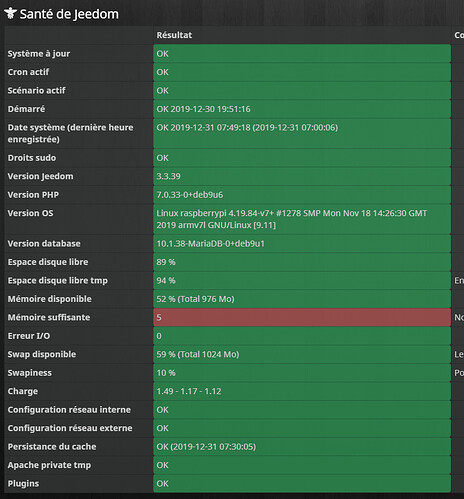Select the Date système result cell
The width and height of the screenshot is (464, 499).
[x=302, y=133]
